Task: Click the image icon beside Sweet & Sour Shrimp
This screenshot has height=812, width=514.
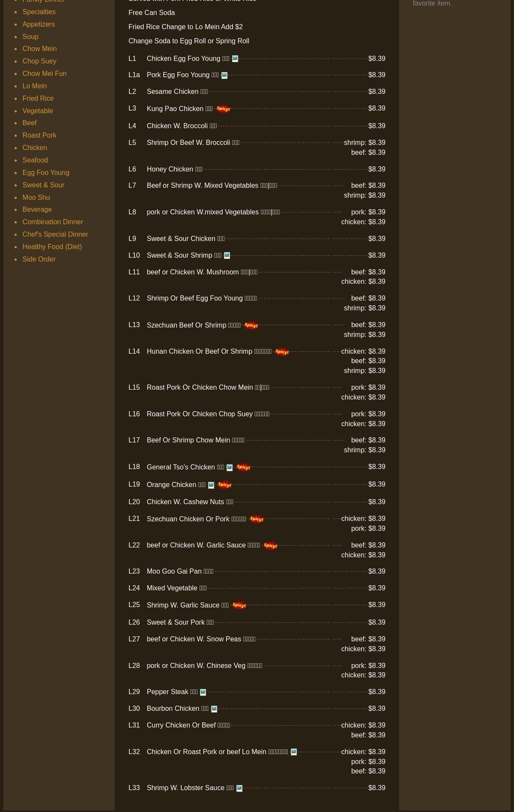Action: [227, 256]
